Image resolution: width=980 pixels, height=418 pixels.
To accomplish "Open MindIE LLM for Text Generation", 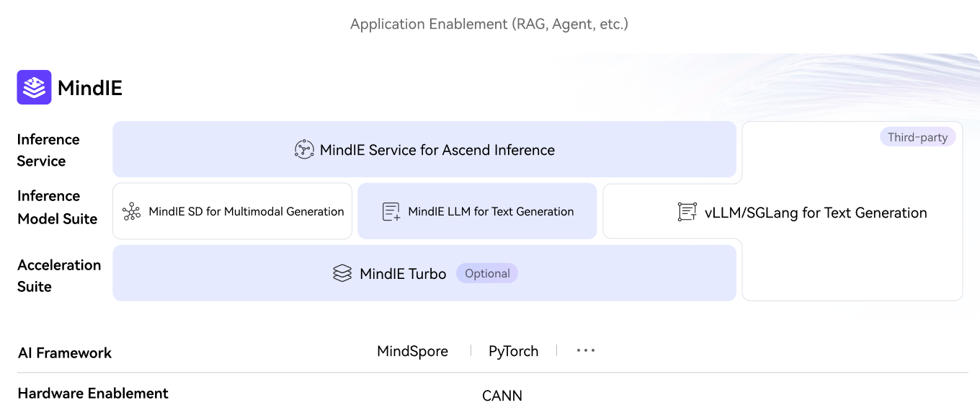I will pyautogui.click(x=491, y=211).
